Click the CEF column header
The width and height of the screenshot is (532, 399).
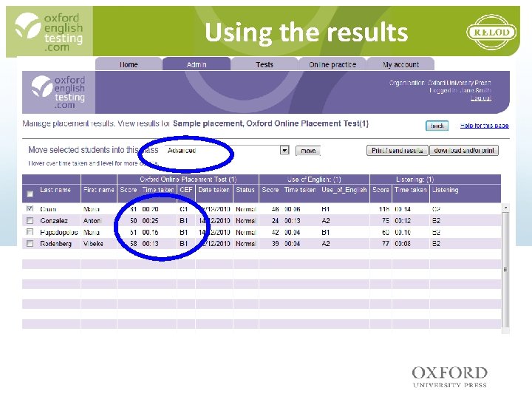(186, 190)
